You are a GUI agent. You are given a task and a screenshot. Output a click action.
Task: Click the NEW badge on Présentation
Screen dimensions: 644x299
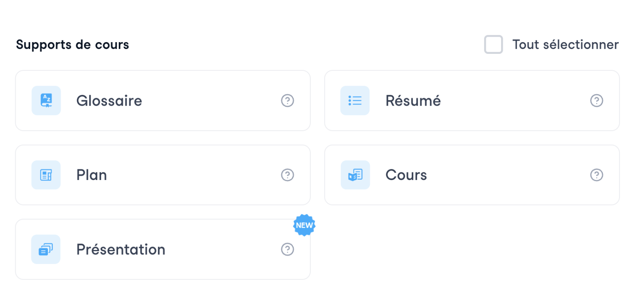[x=304, y=225]
